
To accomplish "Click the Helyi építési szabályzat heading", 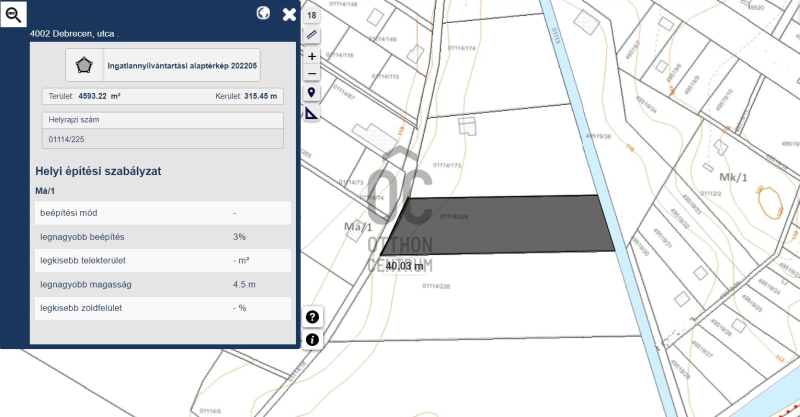I will [98, 171].
